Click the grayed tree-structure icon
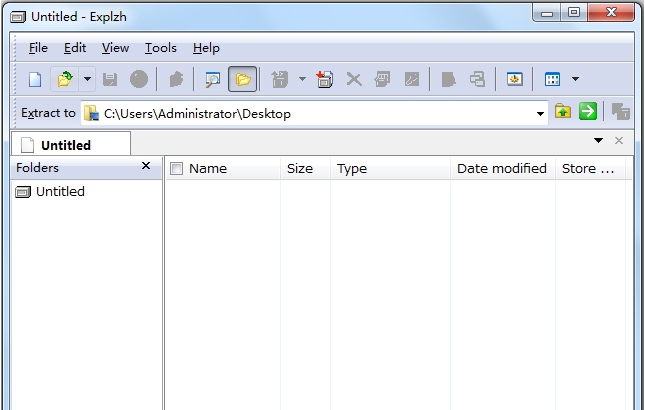This screenshot has height=410, width=645. tap(477, 79)
